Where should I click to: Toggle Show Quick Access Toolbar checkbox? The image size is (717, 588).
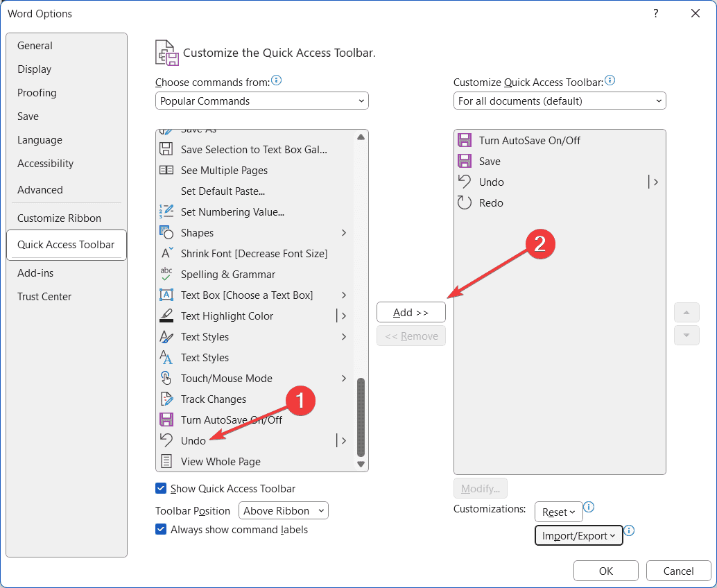(162, 489)
